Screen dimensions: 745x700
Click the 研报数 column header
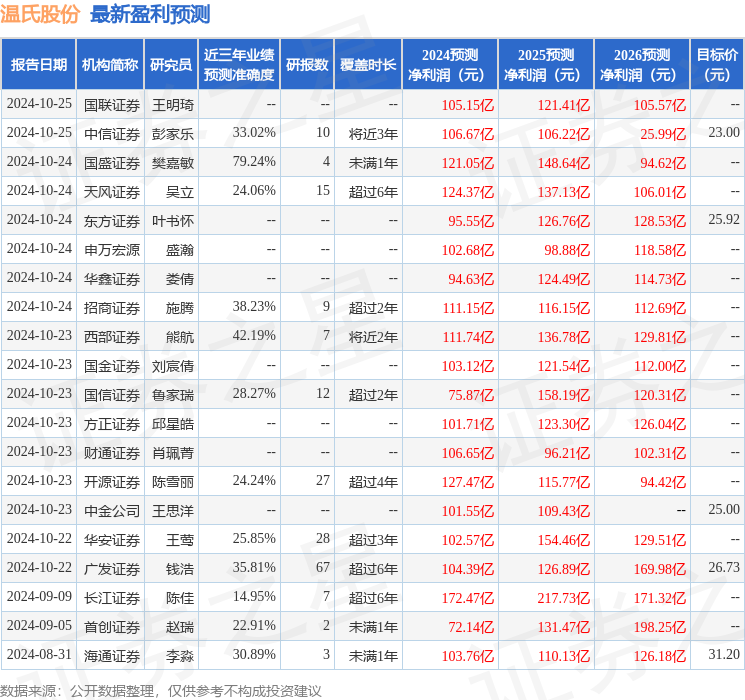tap(307, 64)
